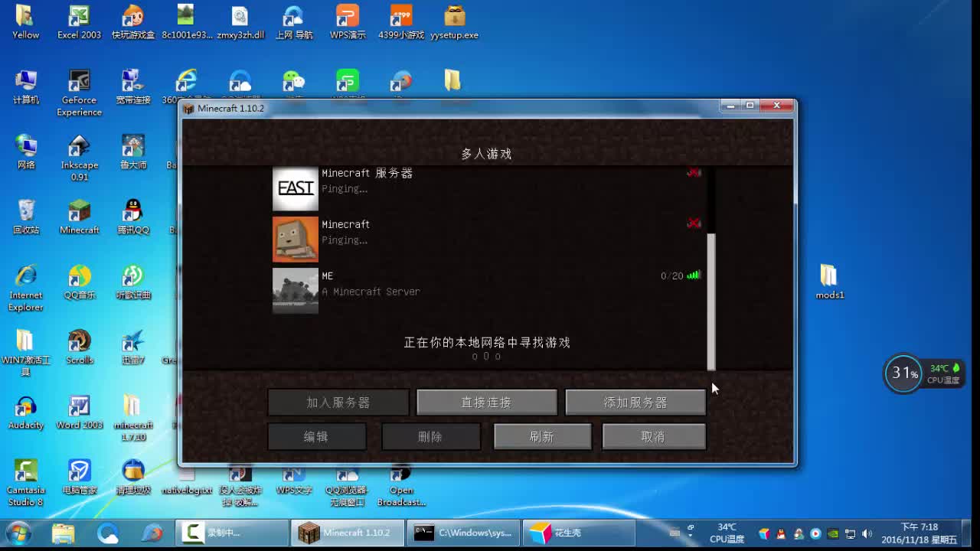Click the failed-connection icon of the second Minecraft entry
This screenshot has width=980, height=551.
point(694,223)
